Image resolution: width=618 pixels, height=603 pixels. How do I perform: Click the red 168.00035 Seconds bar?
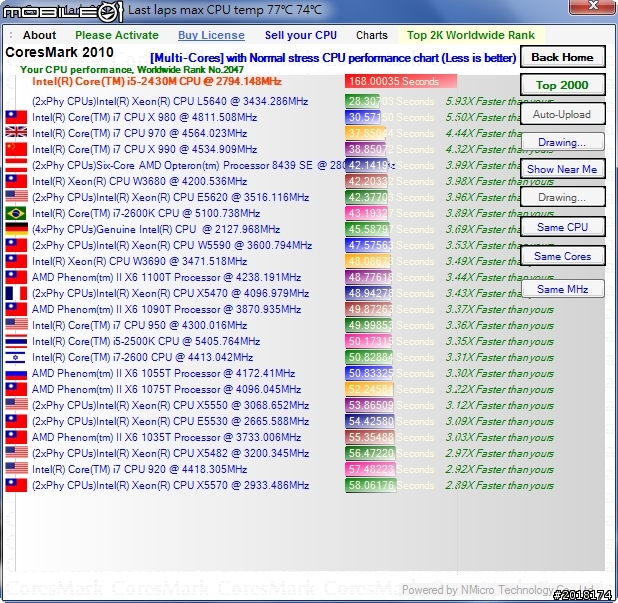tap(401, 81)
